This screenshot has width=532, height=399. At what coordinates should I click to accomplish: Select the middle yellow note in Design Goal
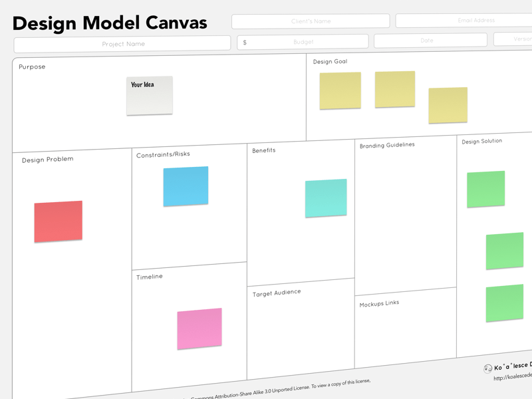[395, 89]
